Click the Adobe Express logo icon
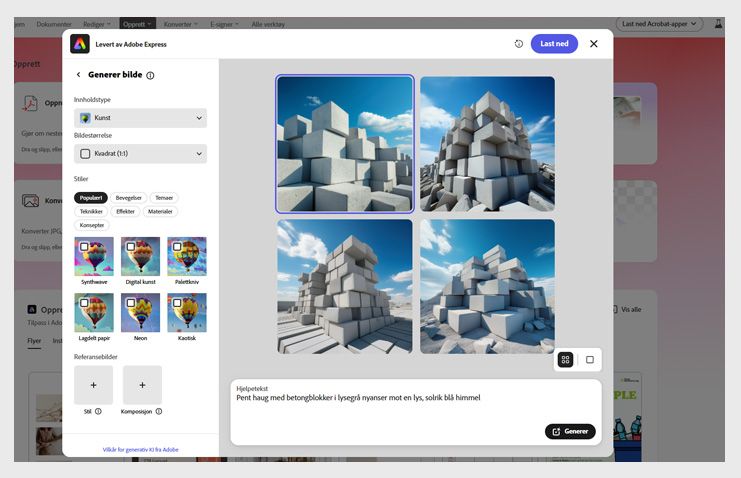741x478 pixels. pyautogui.click(x=80, y=44)
